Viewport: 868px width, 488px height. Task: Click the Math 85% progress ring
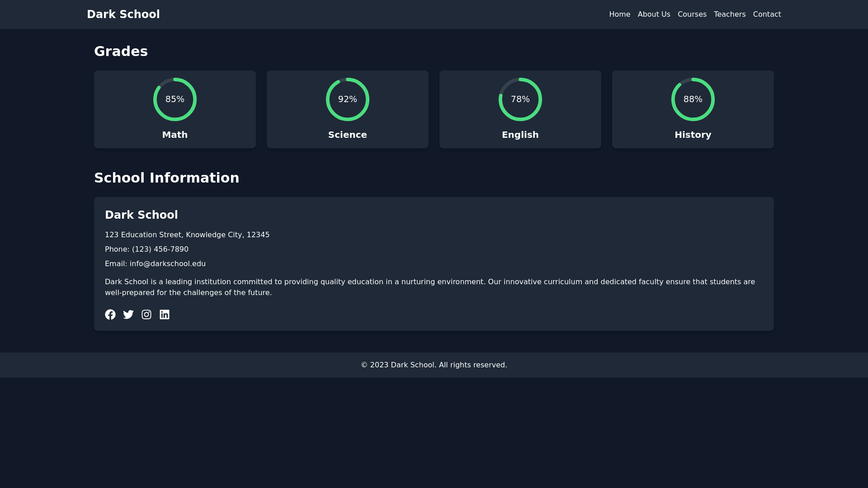pyautogui.click(x=175, y=99)
